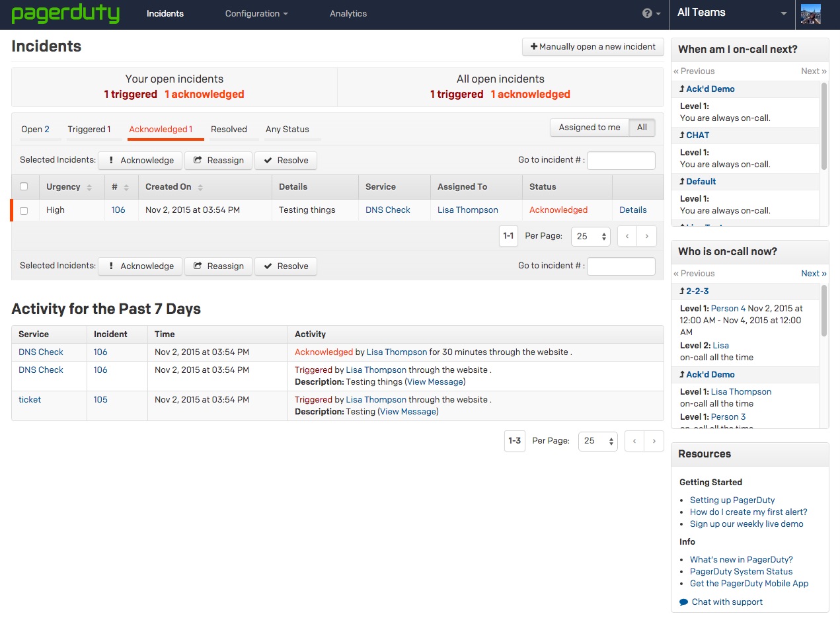Click Next in When am I on-call next
Image resolution: width=840 pixels, height=626 pixels.
pyautogui.click(x=814, y=71)
